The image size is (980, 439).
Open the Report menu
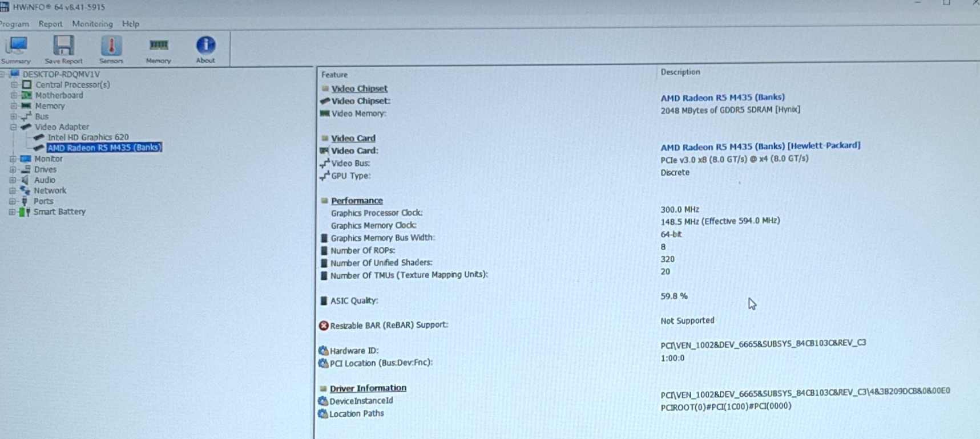50,24
